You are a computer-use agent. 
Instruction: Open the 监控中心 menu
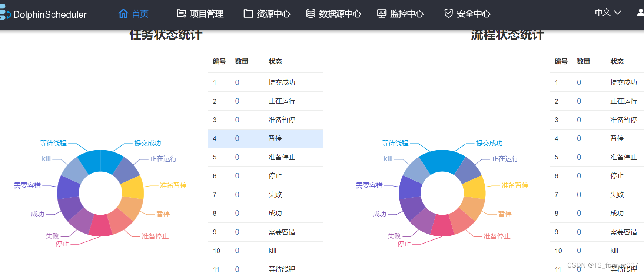pyautogui.click(x=400, y=14)
